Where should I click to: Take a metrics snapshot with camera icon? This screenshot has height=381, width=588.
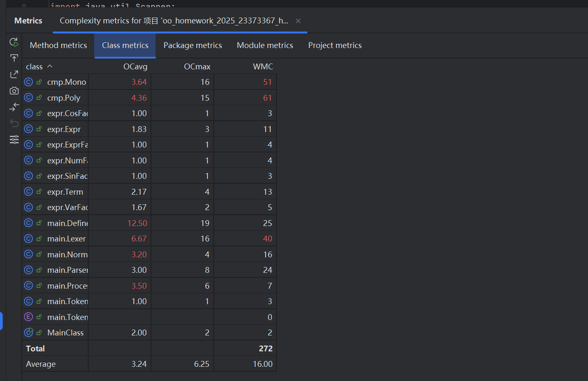coord(14,91)
